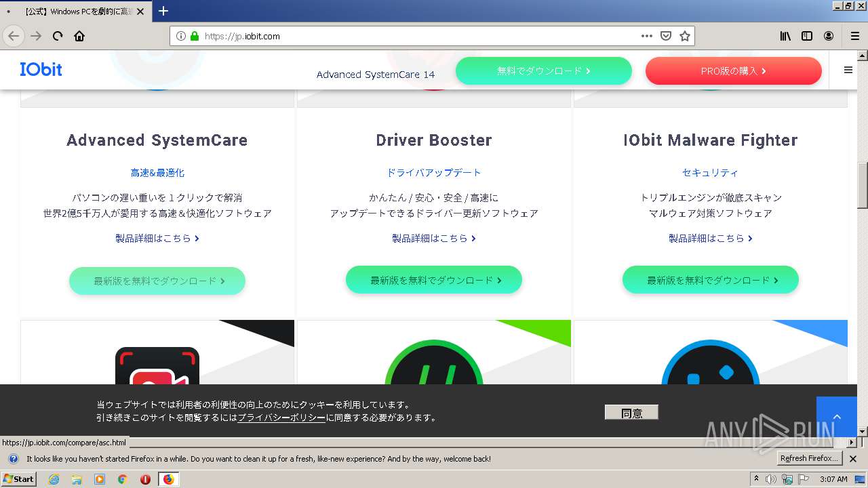Open the Action Center flag tray icon
The width and height of the screenshot is (868, 488).
coord(802,479)
